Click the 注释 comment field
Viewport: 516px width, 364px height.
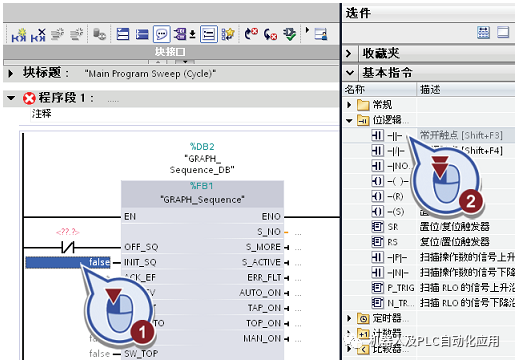tap(184, 114)
